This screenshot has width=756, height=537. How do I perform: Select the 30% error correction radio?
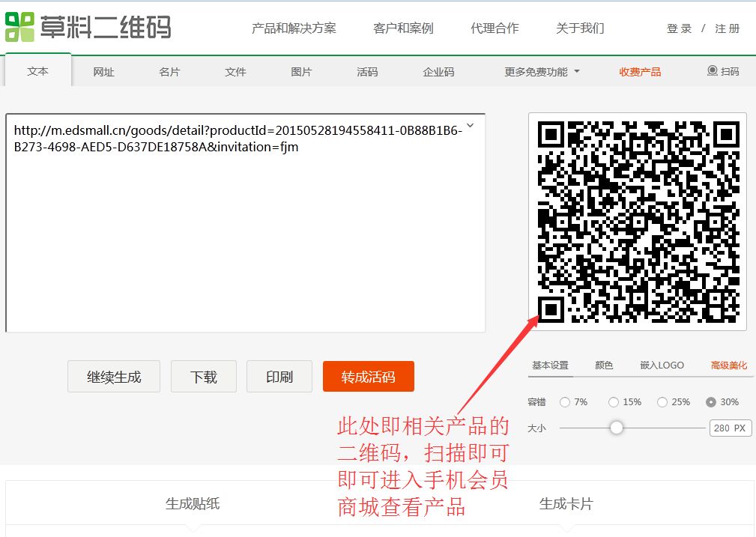coord(711,402)
